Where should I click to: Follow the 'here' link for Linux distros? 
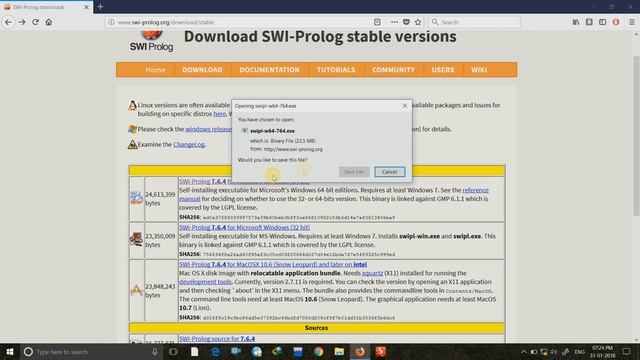(x=220, y=114)
